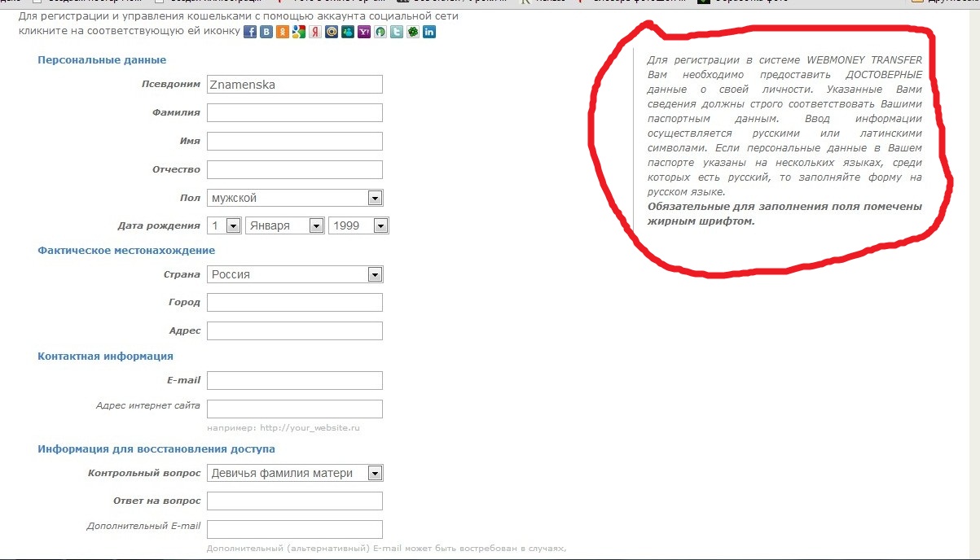The height and width of the screenshot is (560, 980).
Task: Sign up with the green ICQ flower icon
Action: (x=413, y=32)
